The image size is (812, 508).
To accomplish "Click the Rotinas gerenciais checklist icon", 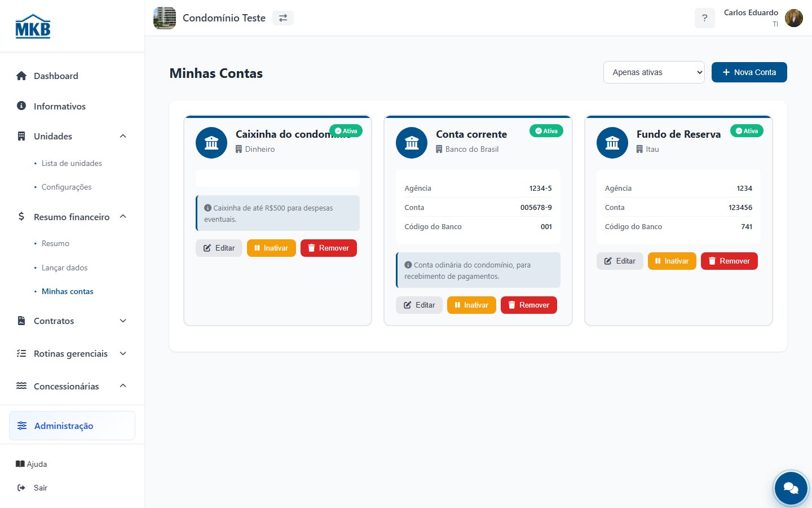I will point(21,353).
